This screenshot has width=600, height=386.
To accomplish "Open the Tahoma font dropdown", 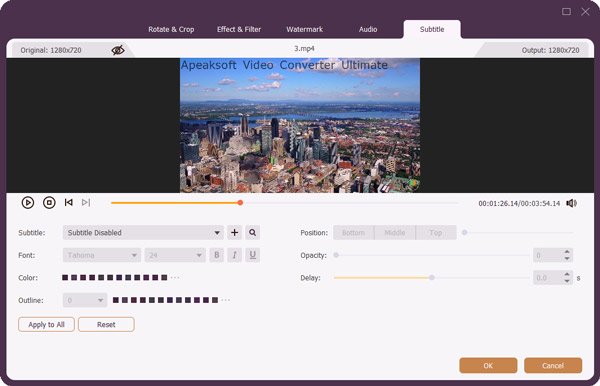I will (102, 255).
